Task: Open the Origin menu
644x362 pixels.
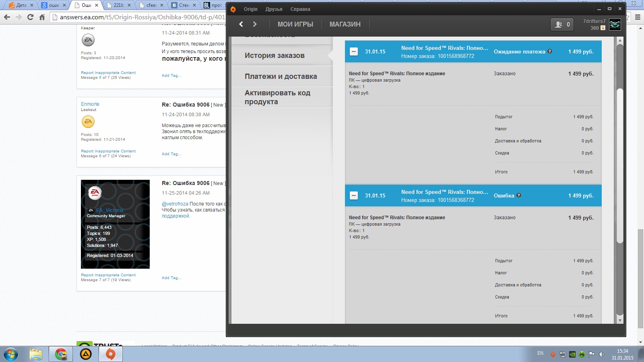Action: (250, 9)
